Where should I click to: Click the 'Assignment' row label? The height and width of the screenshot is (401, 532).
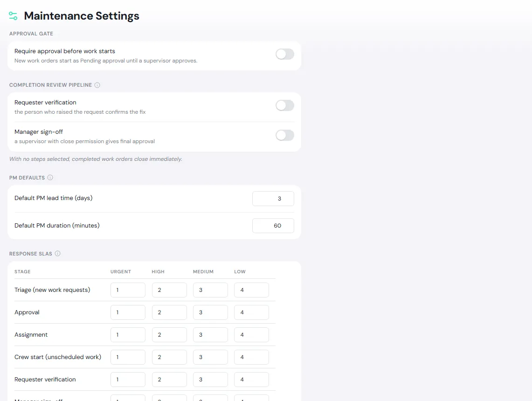(31, 335)
